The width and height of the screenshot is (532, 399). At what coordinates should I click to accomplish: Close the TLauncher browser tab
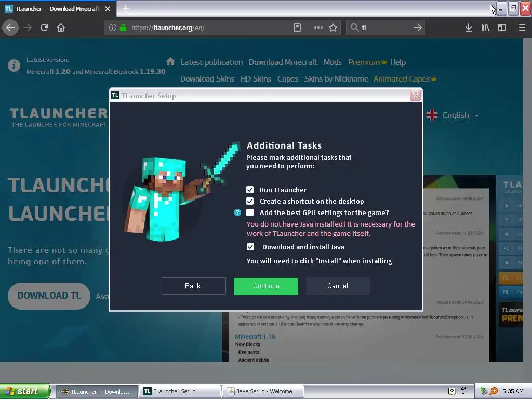point(108,9)
